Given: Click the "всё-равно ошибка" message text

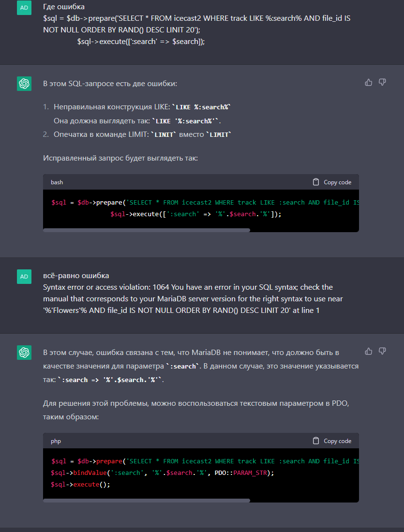Looking at the screenshot, I should (x=76, y=276).
